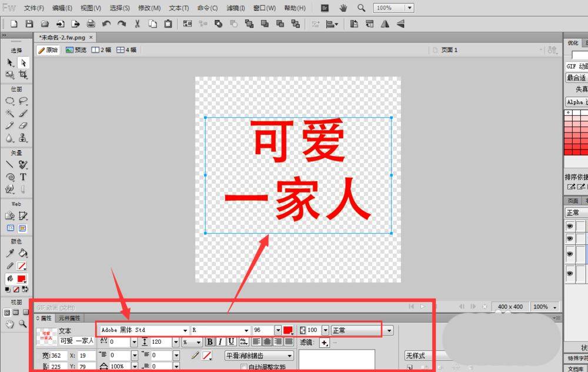The image size is (588, 372).
Task: Click the Undo arrow in the toolbar
Action: point(106,24)
